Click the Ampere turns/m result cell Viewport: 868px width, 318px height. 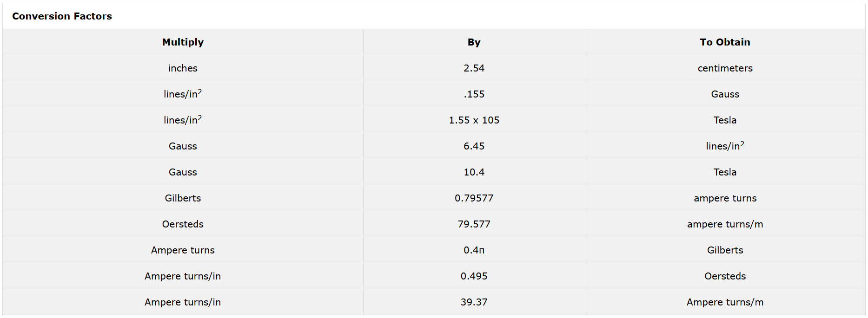click(x=725, y=302)
